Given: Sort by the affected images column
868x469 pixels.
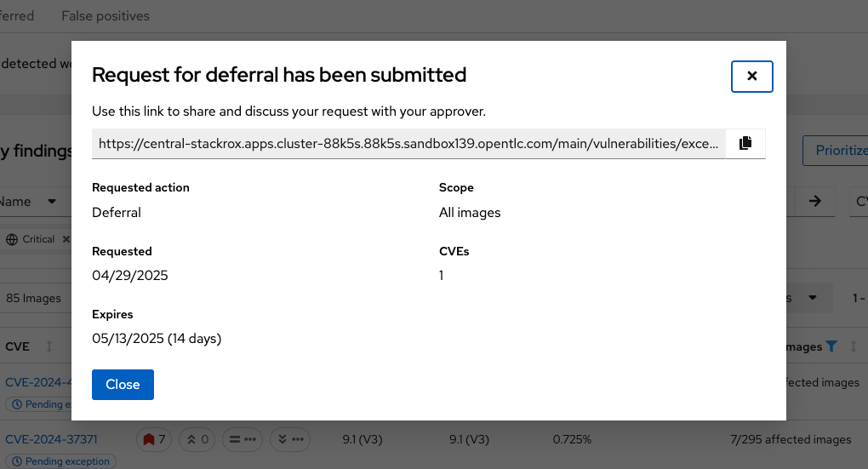Looking at the screenshot, I should click(x=853, y=346).
